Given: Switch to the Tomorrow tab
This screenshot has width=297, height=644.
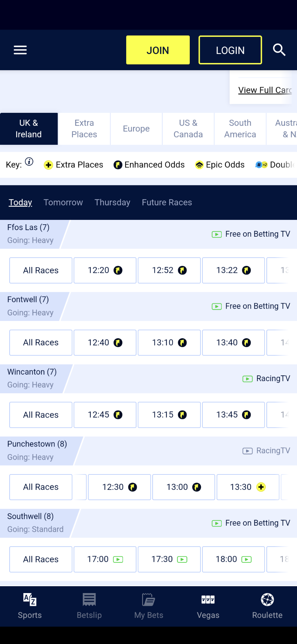Looking at the screenshot, I should pos(63,202).
